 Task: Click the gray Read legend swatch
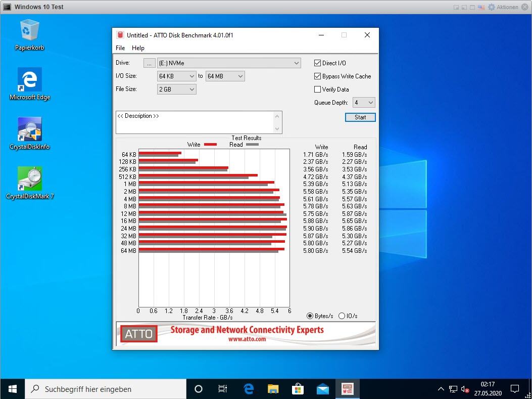(x=253, y=145)
